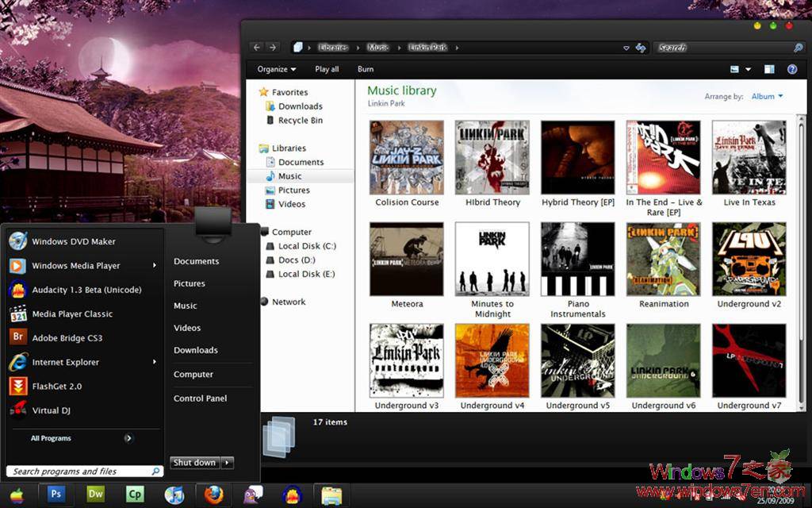Open the Organize dropdown
This screenshot has width=812, height=508.
tap(275, 69)
